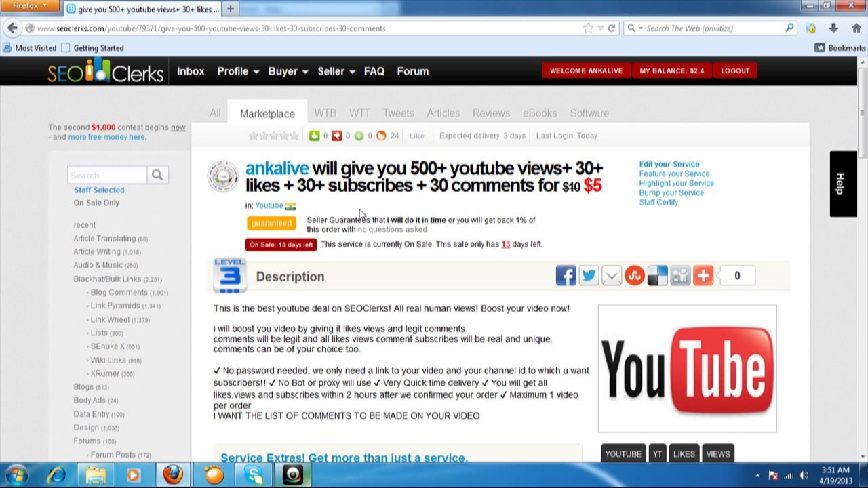Screen dimensions: 868x488
Task: Click the search magnifier in the web search box
Action: click(789, 28)
